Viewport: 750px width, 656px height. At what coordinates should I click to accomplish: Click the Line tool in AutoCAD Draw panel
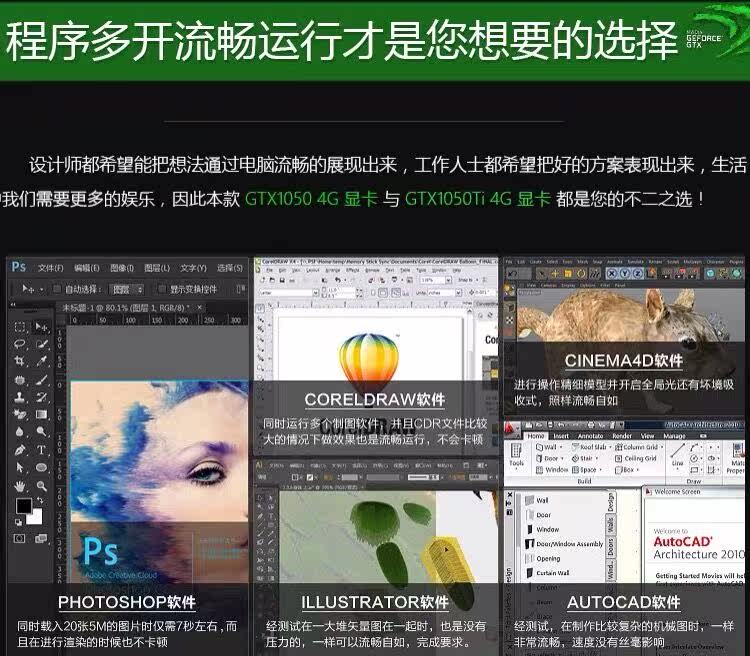click(x=677, y=455)
